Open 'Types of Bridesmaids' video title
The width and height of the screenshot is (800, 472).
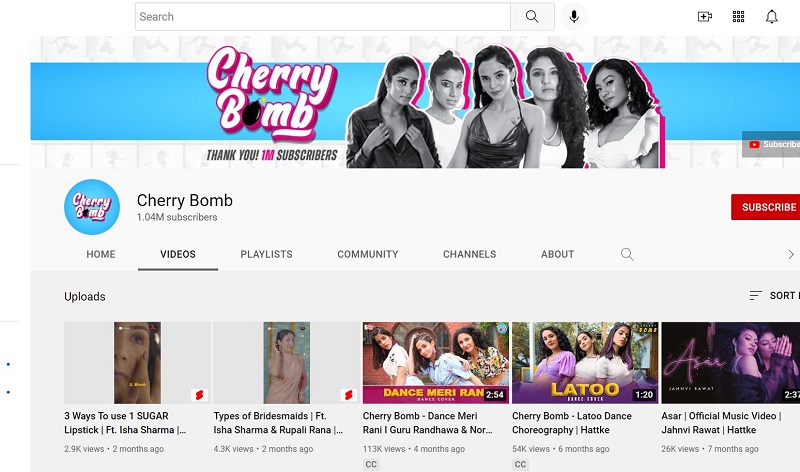pos(278,423)
